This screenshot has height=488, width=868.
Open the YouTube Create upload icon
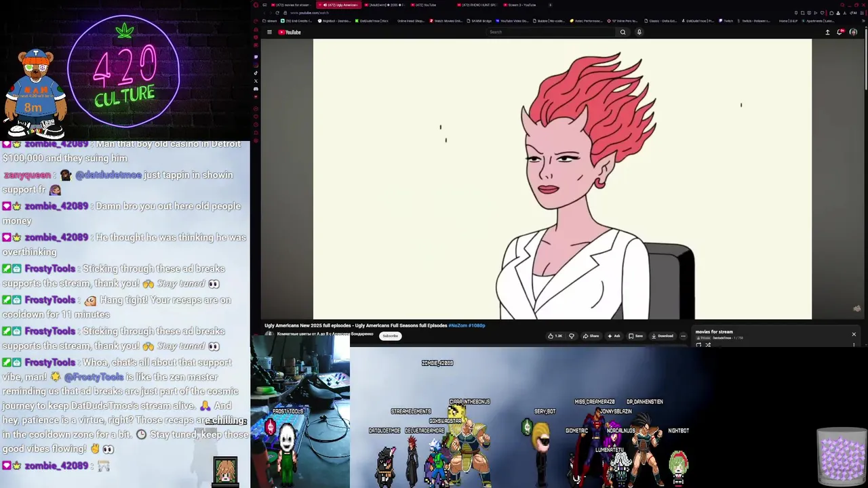(827, 32)
